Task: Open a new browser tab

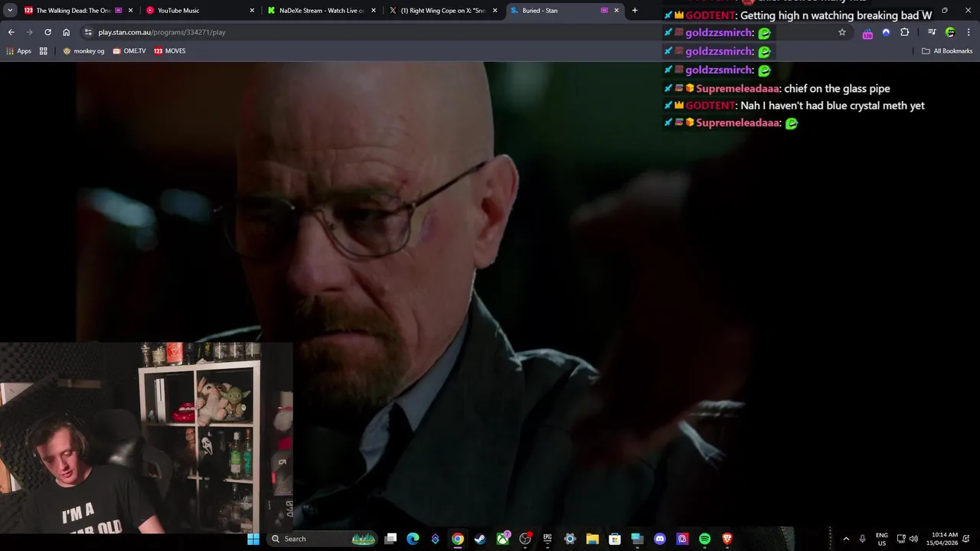Action: tap(635, 11)
